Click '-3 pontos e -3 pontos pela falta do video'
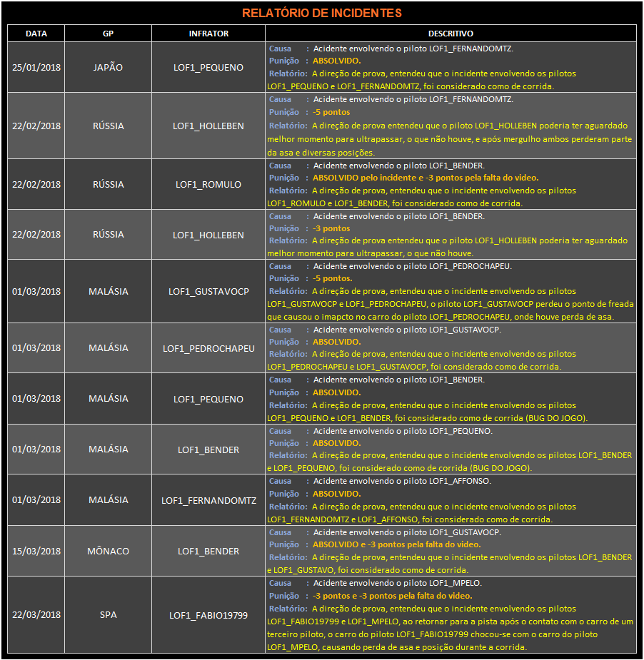The height and width of the screenshot is (660, 644). (392, 596)
